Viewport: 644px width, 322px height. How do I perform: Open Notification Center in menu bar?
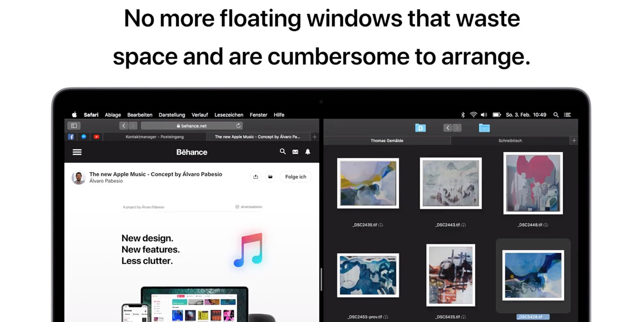pyautogui.click(x=568, y=115)
